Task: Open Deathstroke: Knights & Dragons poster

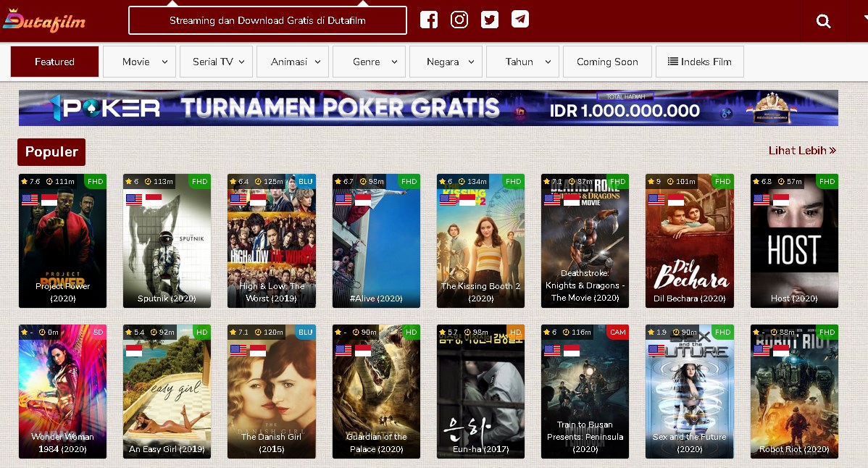Action: pyautogui.click(x=585, y=241)
